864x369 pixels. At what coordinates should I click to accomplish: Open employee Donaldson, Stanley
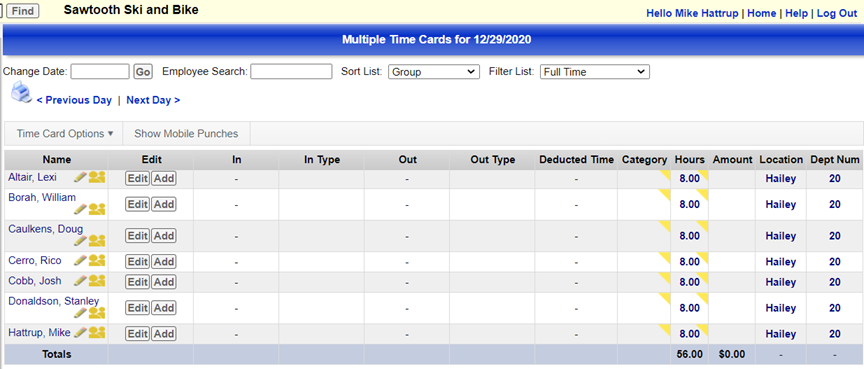[x=53, y=301]
